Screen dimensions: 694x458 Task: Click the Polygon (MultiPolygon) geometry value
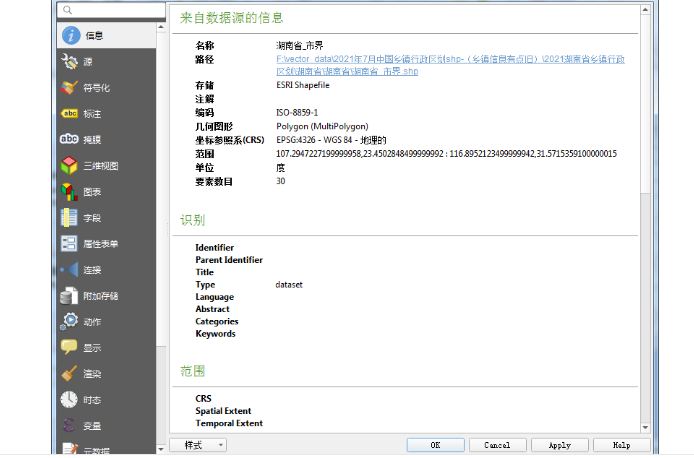tap(322, 127)
